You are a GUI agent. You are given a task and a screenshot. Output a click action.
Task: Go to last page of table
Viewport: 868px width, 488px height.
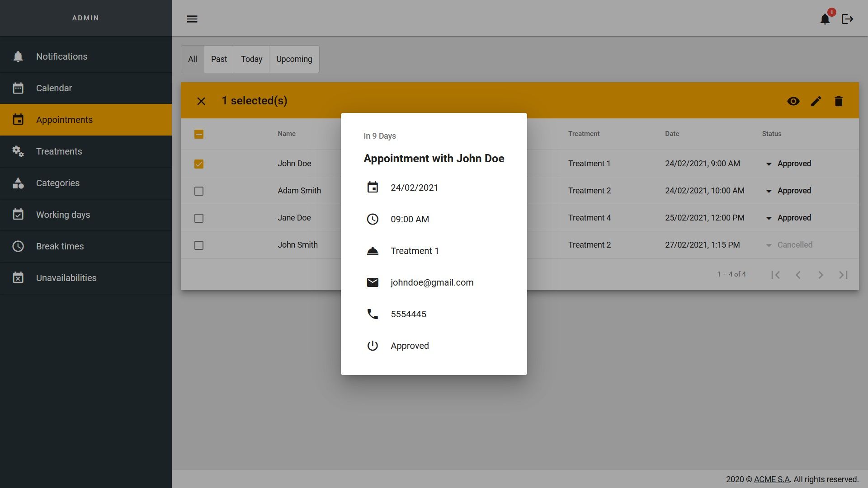click(x=844, y=275)
